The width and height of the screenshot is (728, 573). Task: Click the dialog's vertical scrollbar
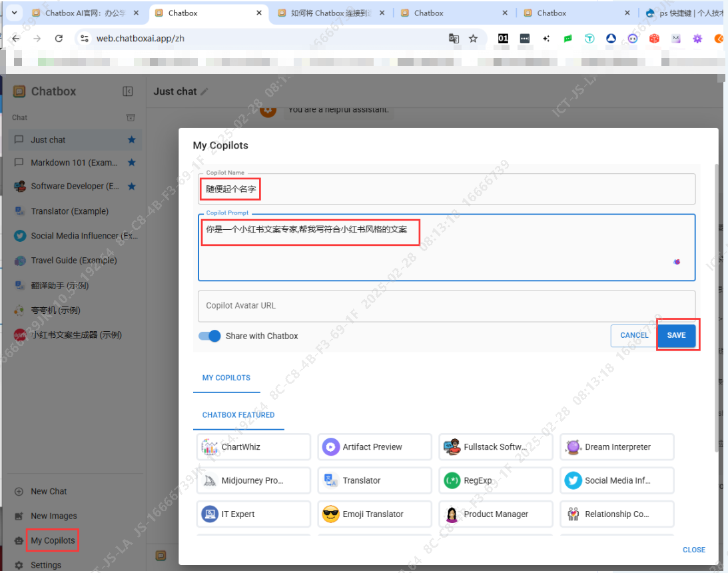point(717,306)
